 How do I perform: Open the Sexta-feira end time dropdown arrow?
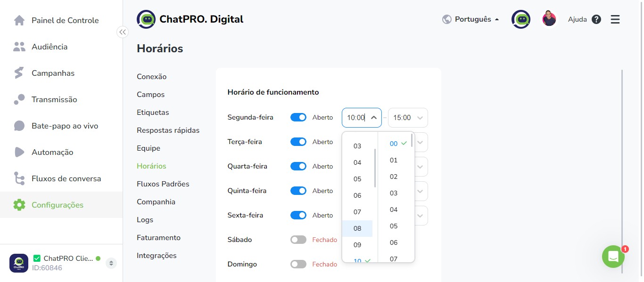coord(420,216)
